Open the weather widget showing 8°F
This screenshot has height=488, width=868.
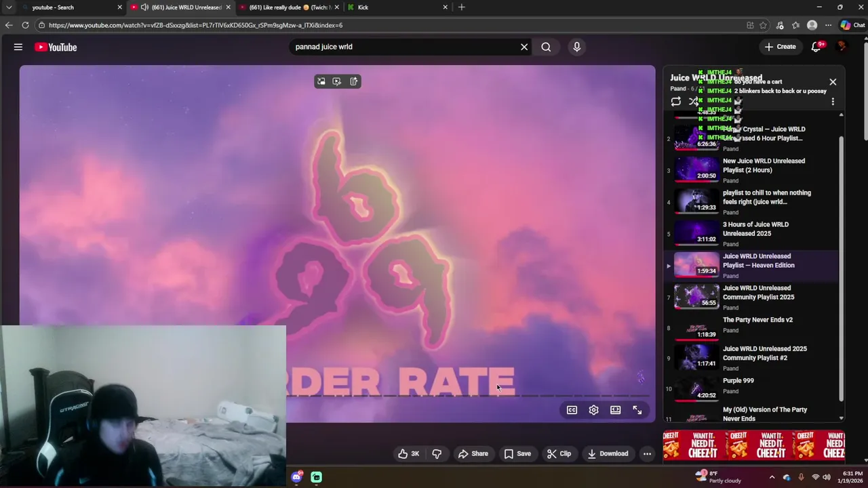click(718, 477)
